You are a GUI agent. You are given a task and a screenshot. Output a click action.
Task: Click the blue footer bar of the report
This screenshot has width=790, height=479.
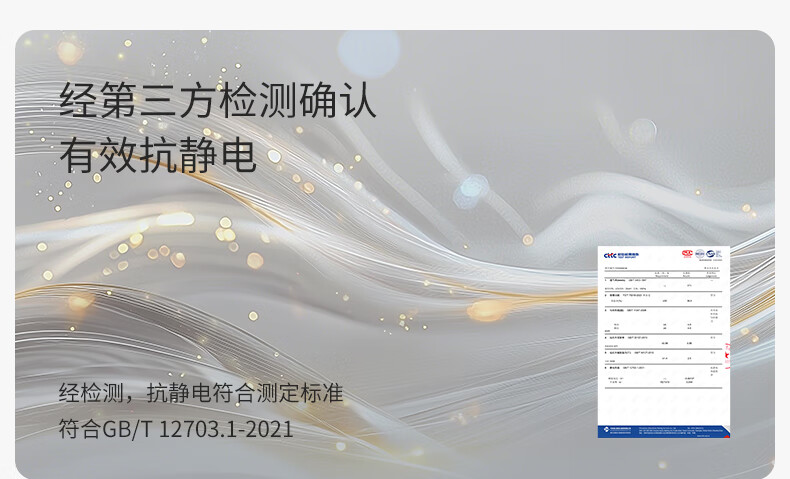[664, 430]
